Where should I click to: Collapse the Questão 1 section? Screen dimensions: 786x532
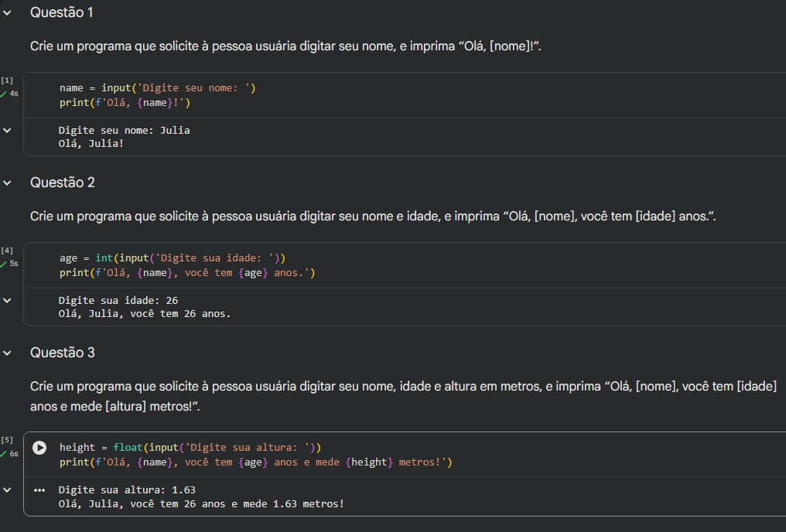pyautogui.click(x=7, y=13)
